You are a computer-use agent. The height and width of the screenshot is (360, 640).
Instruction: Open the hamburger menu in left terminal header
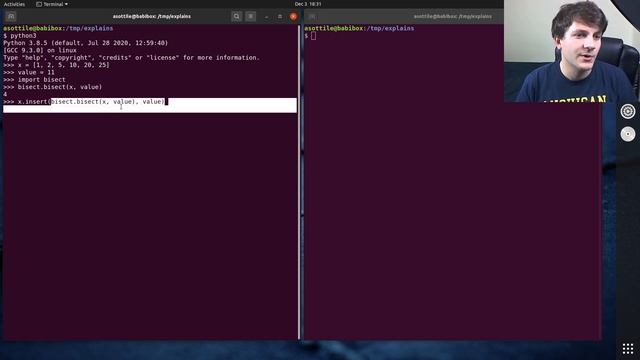coord(251,16)
